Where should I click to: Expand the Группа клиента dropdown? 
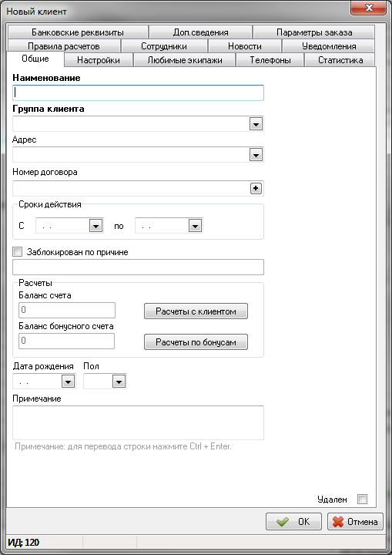tap(256, 124)
